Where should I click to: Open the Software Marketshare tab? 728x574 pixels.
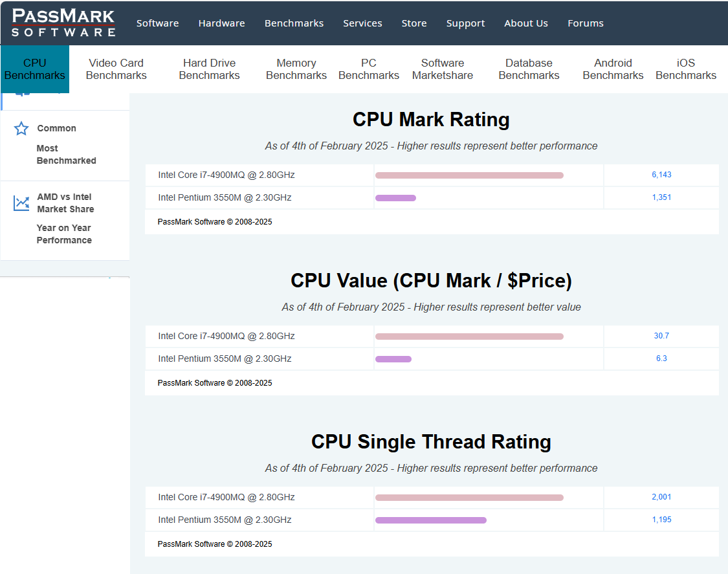(443, 69)
